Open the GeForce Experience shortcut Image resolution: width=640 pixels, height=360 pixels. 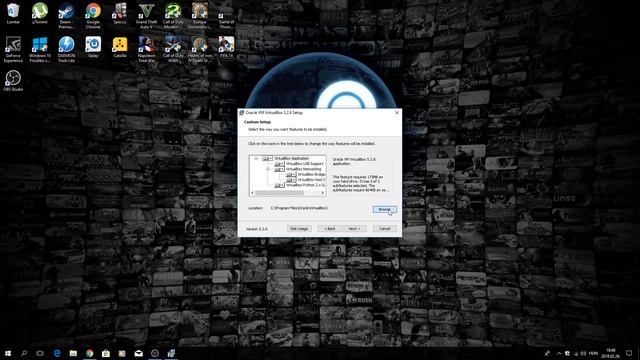click(x=13, y=49)
